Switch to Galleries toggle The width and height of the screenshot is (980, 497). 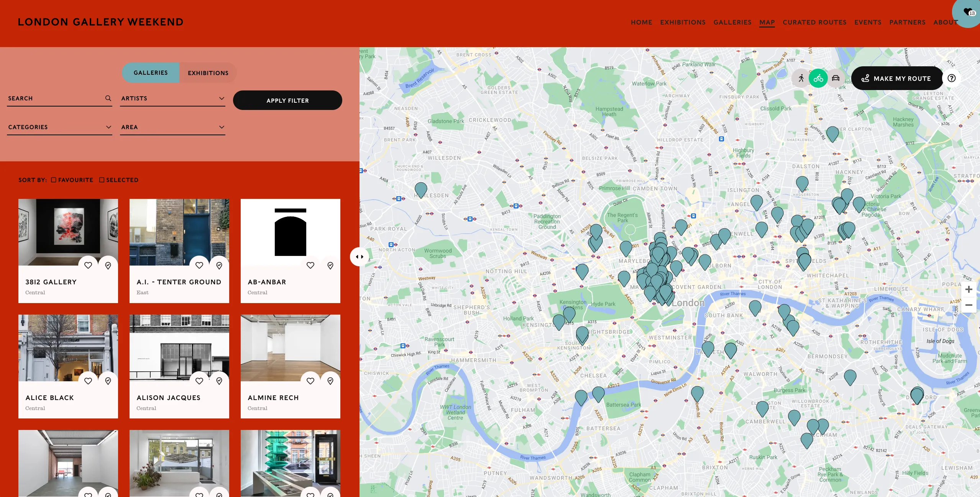coord(151,72)
